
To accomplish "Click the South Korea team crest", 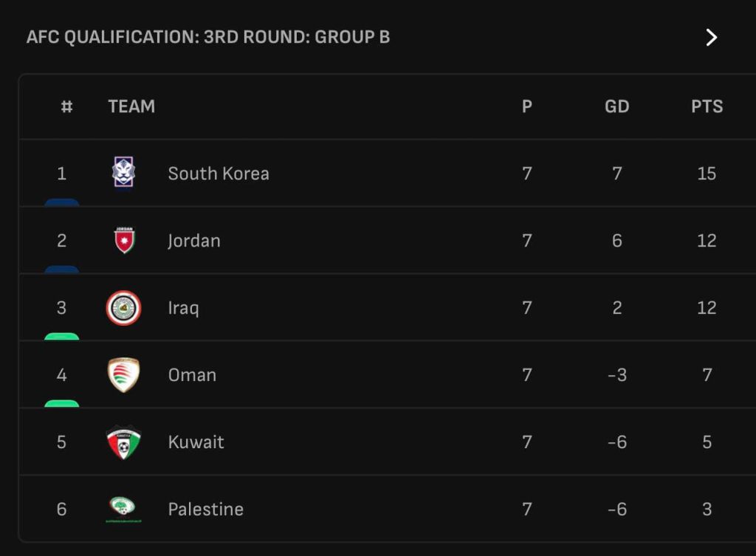I will click(x=123, y=173).
